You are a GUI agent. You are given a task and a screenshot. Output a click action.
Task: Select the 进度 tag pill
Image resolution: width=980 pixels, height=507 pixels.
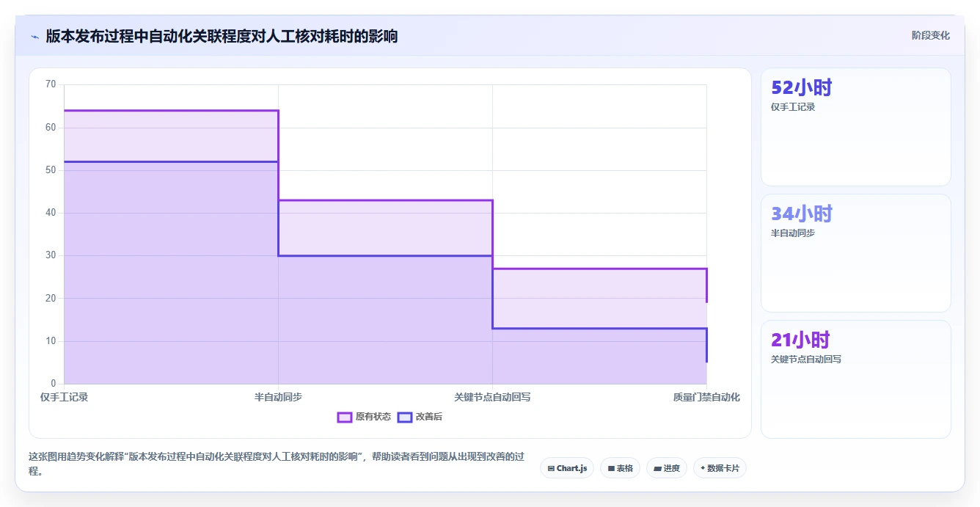(x=667, y=468)
